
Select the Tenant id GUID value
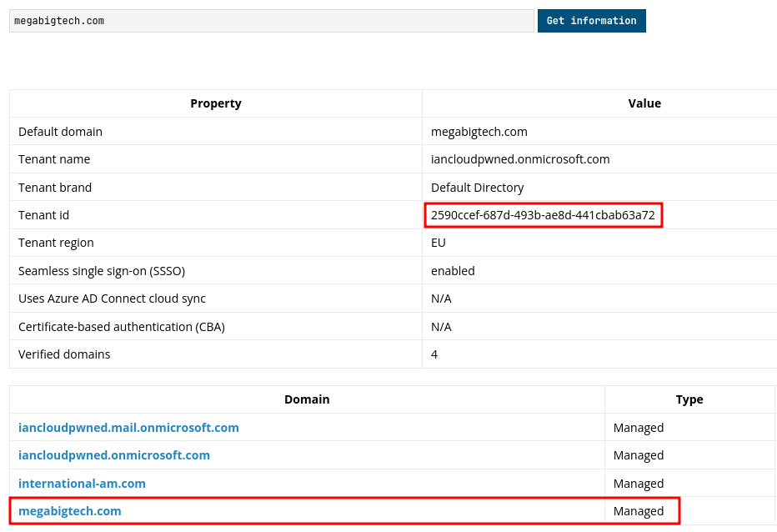tap(543, 215)
